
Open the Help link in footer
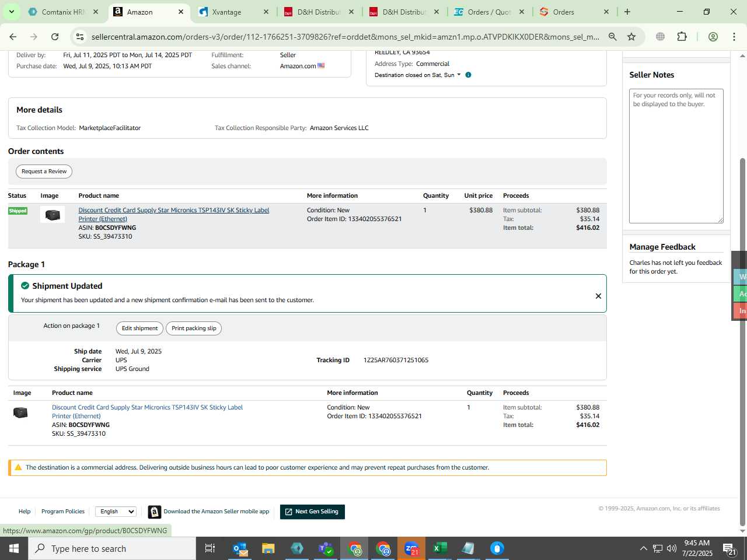25,512
